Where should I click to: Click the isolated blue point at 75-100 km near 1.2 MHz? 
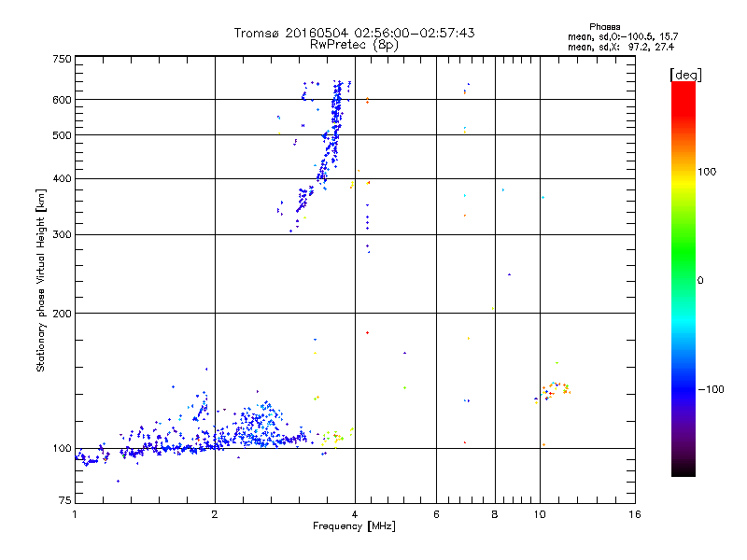[118, 481]
